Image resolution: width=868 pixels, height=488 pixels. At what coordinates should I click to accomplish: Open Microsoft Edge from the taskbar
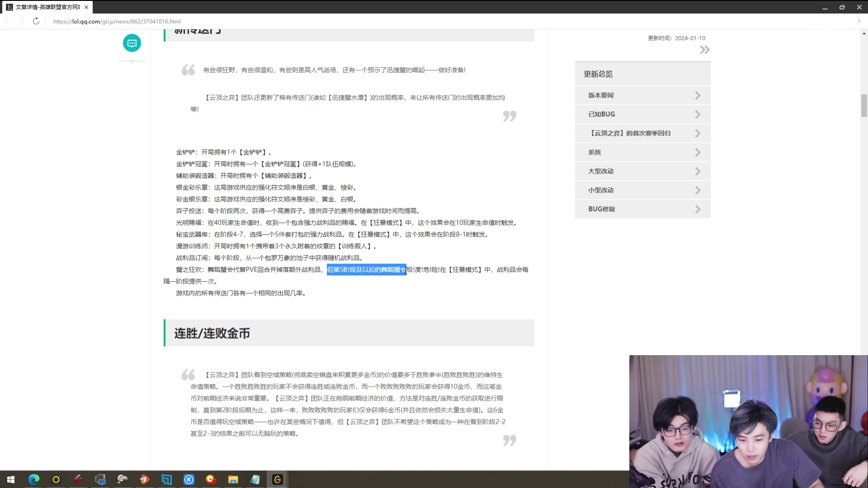[33, 479]
